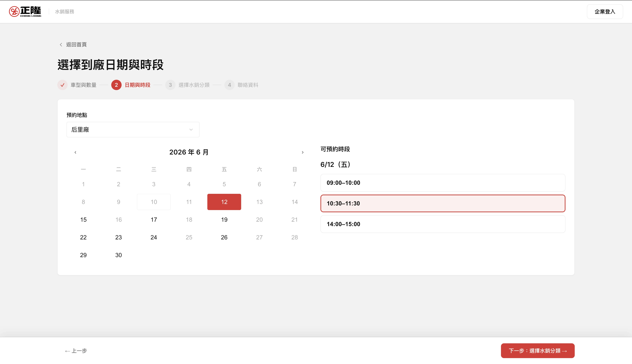Click 下一步：選擇水銷分類 button
This screenshot has width=632, height=364.
tap(538, 351)
